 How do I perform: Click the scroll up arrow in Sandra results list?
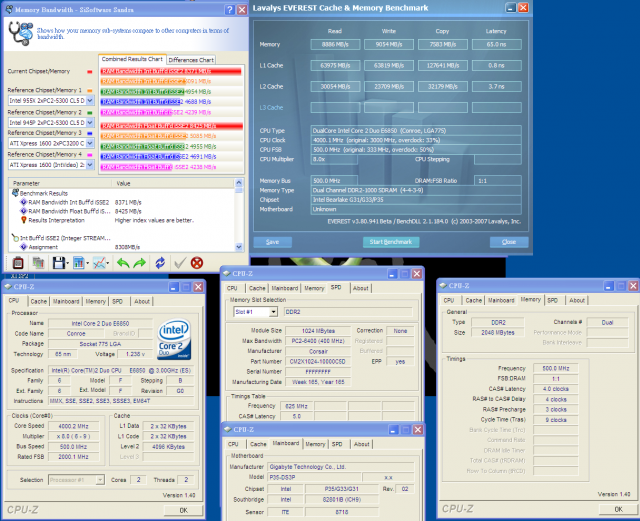click(x=239, y=183)
